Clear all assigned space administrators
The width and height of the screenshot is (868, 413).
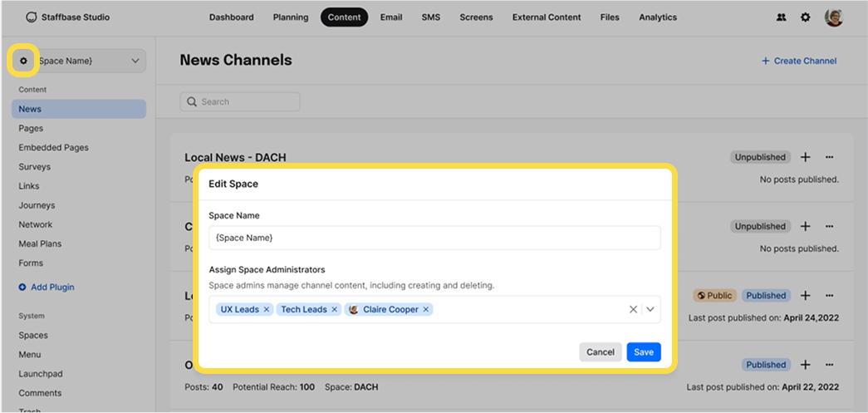[633, 309]
